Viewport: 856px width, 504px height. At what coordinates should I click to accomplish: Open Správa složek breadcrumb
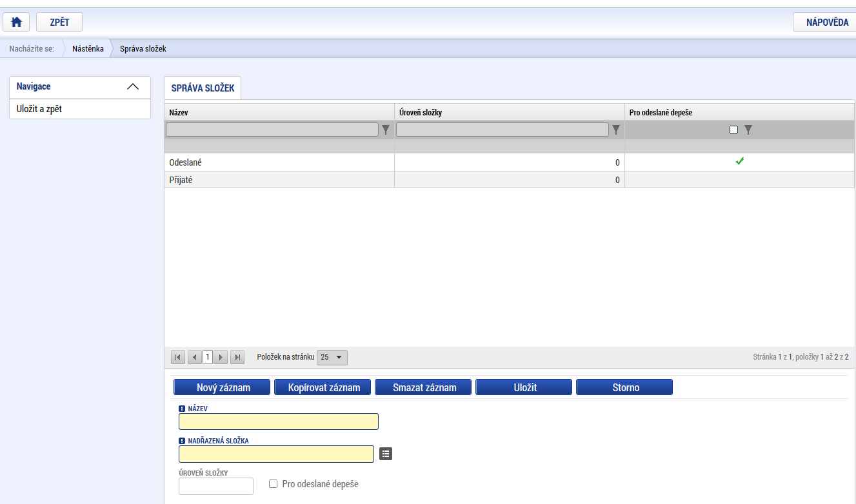point(143,48)
